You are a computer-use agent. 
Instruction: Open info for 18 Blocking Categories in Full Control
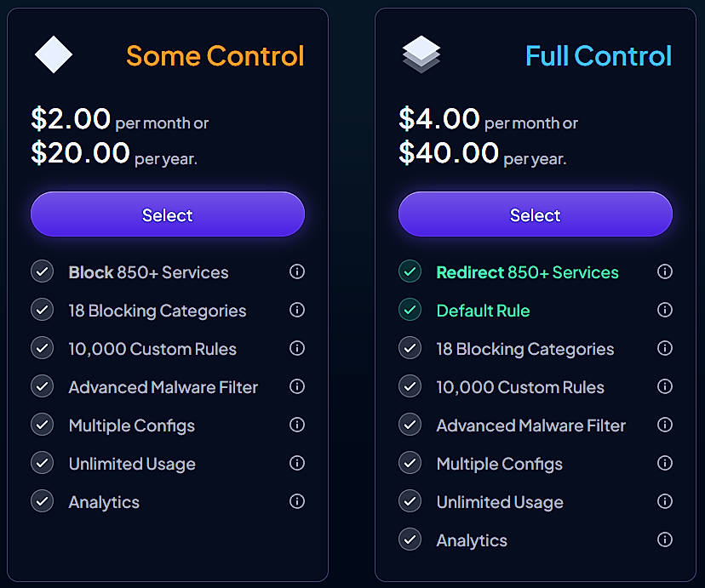pos(665,348)
